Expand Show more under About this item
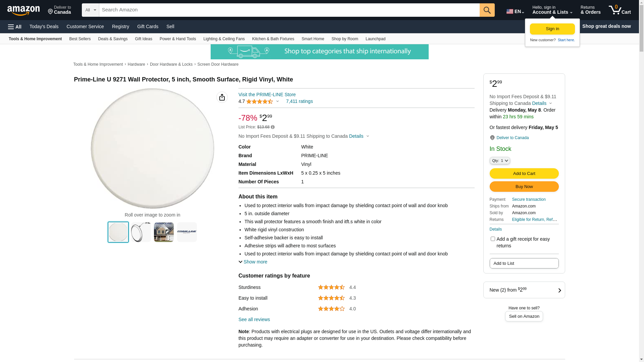The height and width of the screenshot is (362, 644). click(x=253, y=262)
